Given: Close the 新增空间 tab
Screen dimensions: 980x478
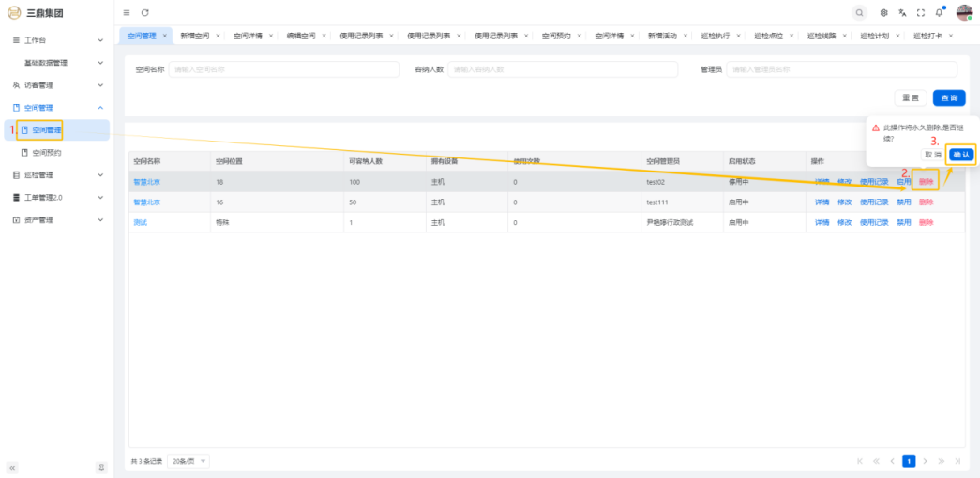Looking at the screenshot, I should (218, 36).
